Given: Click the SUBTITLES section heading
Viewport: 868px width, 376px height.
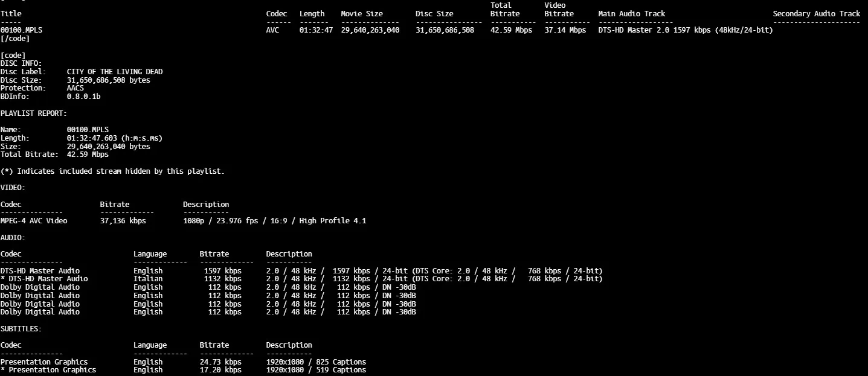Looking at the screenshot, I should click(x=21, y=329).
